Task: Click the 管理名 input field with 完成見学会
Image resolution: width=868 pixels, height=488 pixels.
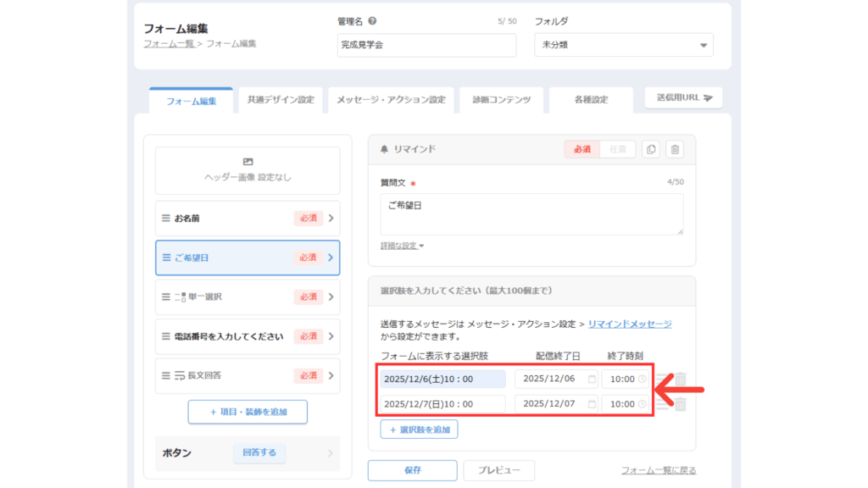Action: click(426, 45)
